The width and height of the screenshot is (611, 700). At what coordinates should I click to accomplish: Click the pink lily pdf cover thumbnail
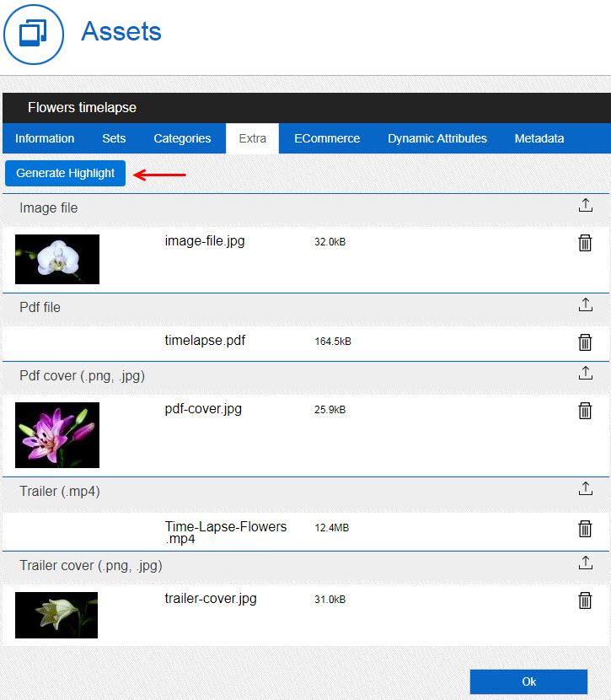pos(57,434)
